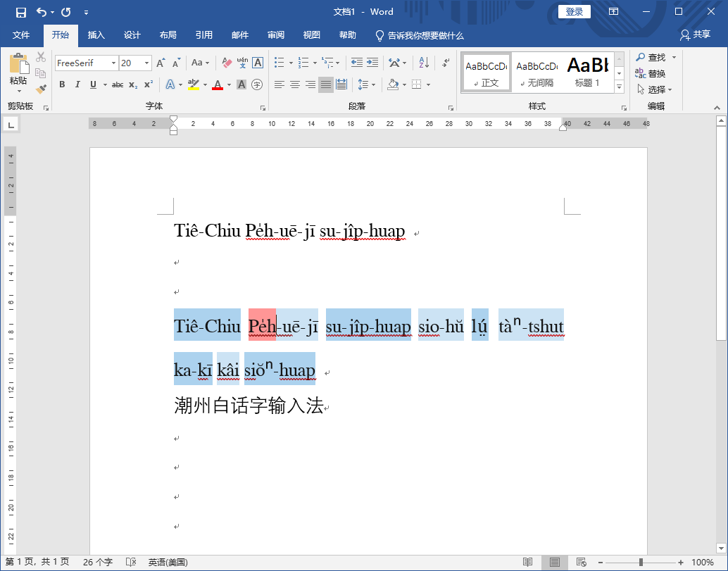The height and width of the screenshot is (571, 728).
Task: Expand numbered list style dropdown
Action: pyautogui.click(x=315, y=63)
